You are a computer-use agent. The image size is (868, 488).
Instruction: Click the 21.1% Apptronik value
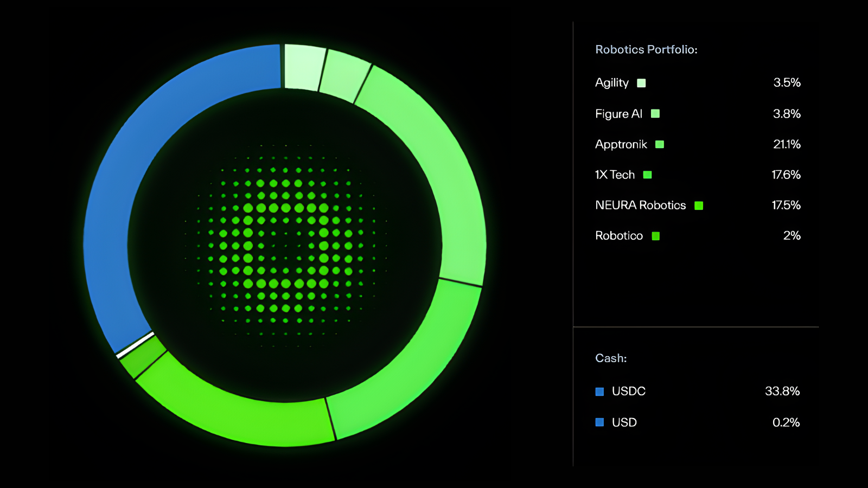coord(787,144)
